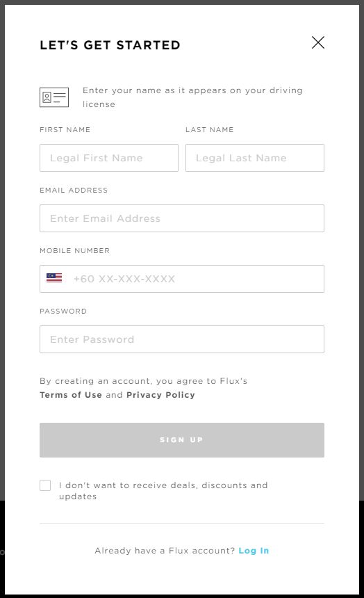The width and height of the screenshot is (364, 598).
Task: Close the sign-up dialog with X
Action: coord(318,42)
